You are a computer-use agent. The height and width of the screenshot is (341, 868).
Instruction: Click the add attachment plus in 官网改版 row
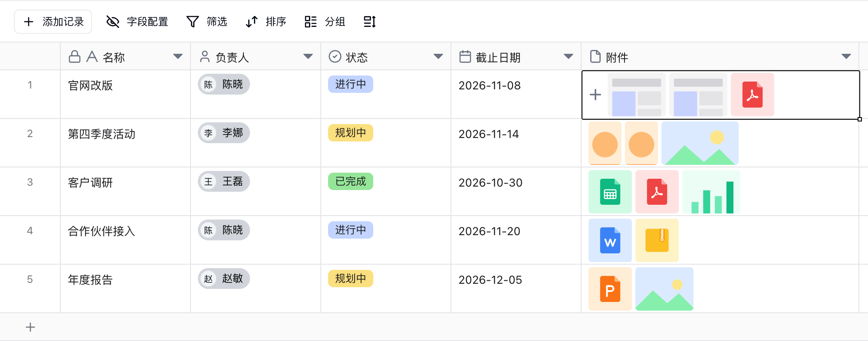(595, 95)
